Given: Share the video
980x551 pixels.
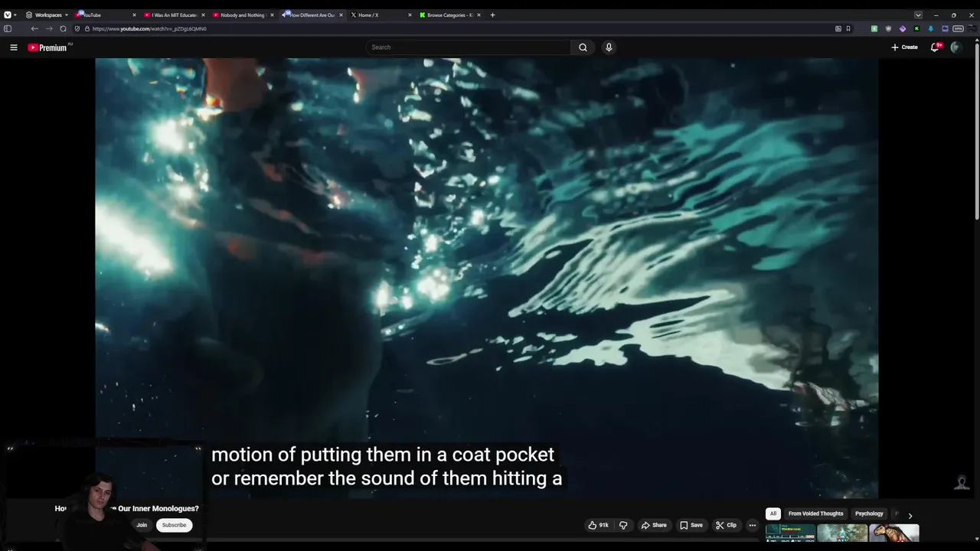Looking at the screenshot, I should (x=654, y=525).
